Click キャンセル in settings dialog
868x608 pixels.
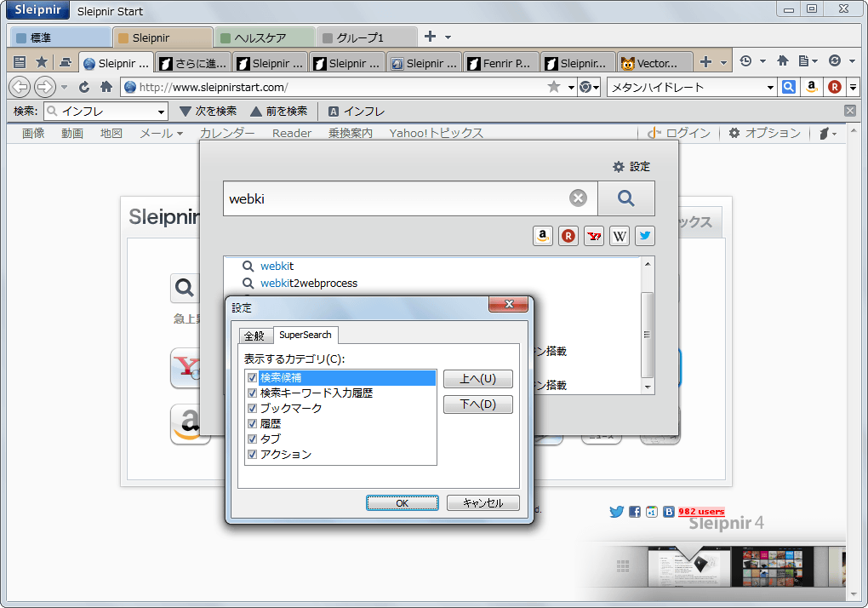click(x=483, y=502)
